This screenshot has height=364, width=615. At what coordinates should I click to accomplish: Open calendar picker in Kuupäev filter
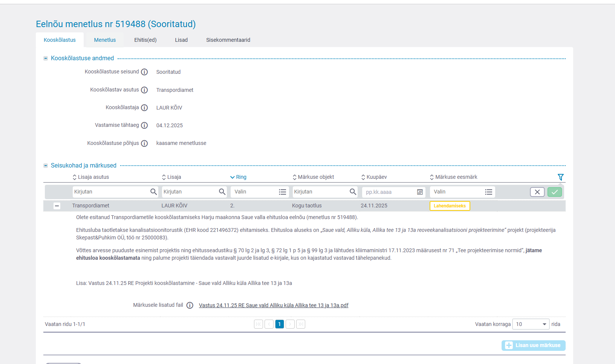coord(420,192)
